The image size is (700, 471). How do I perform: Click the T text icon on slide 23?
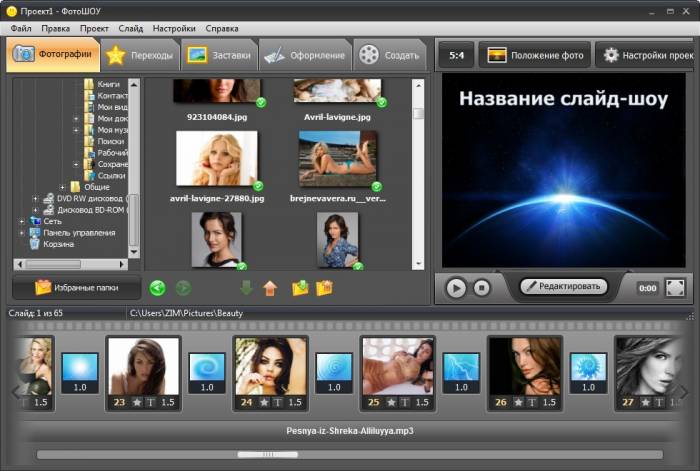pos(151,402)
